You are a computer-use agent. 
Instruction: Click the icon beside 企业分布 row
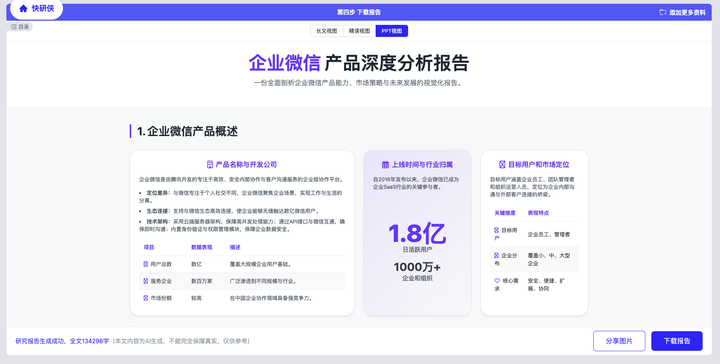point(496,255)
